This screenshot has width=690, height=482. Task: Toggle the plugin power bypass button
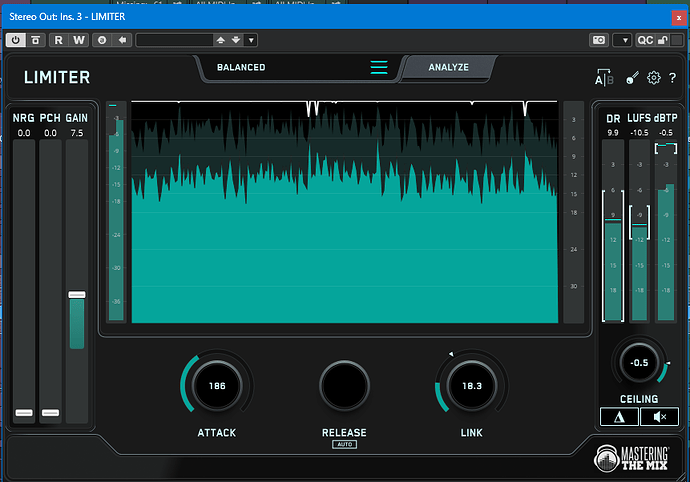[16, 40]
